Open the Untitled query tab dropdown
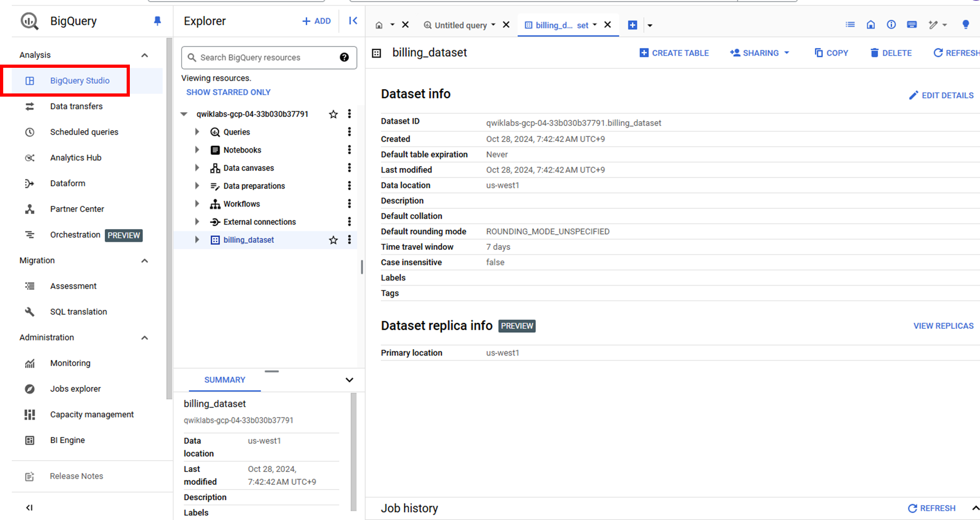This screenshot has height=520, width=980. pyautogui.click(x=493, y=25)
